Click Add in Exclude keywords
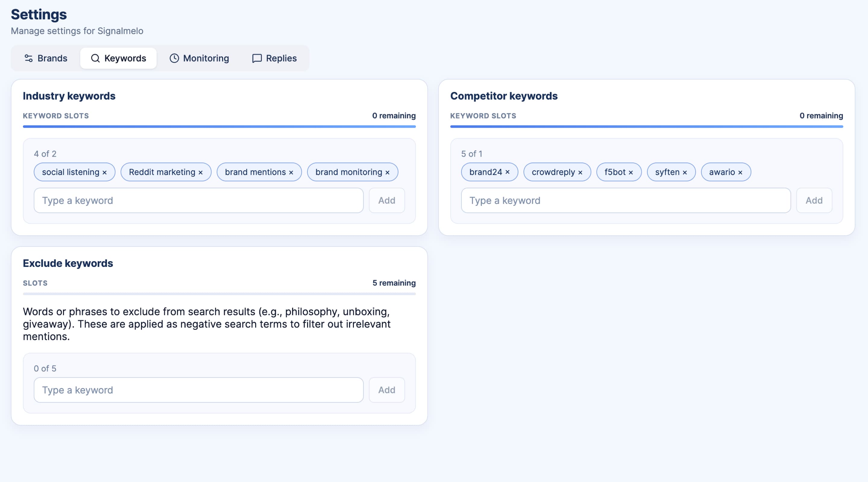868x482 pixels. pos(387,390)
